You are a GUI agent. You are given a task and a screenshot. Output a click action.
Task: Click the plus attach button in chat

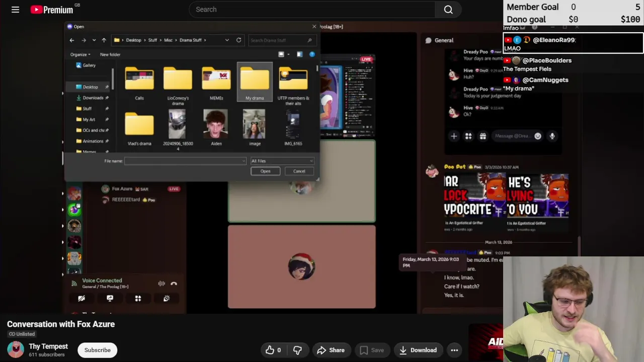pos(454,136)
